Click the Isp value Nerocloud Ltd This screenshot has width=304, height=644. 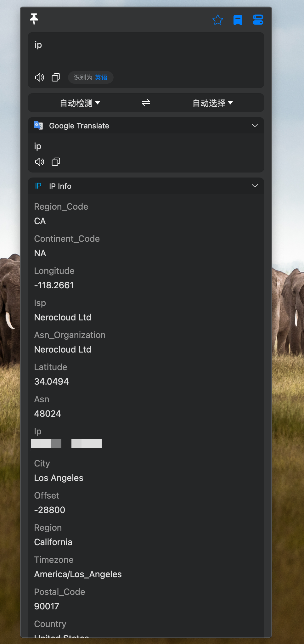(x=63, y=317)
